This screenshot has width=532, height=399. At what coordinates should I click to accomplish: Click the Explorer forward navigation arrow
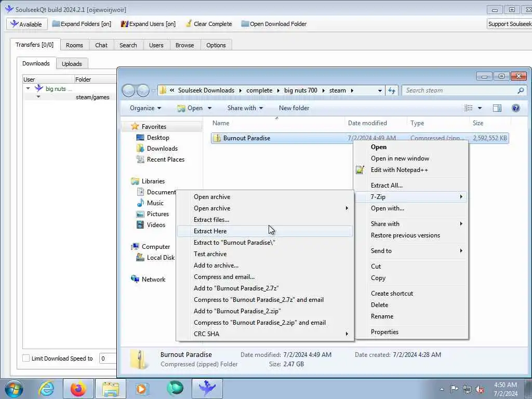(x=143, y=90)
